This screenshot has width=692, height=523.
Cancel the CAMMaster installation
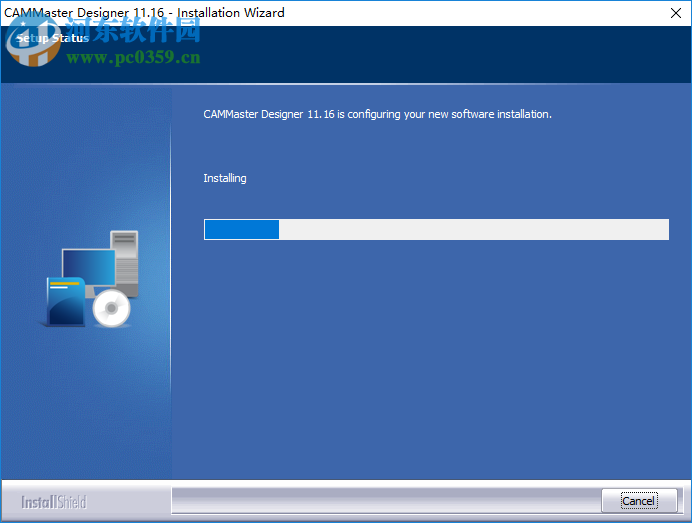[x=639, y=500]
